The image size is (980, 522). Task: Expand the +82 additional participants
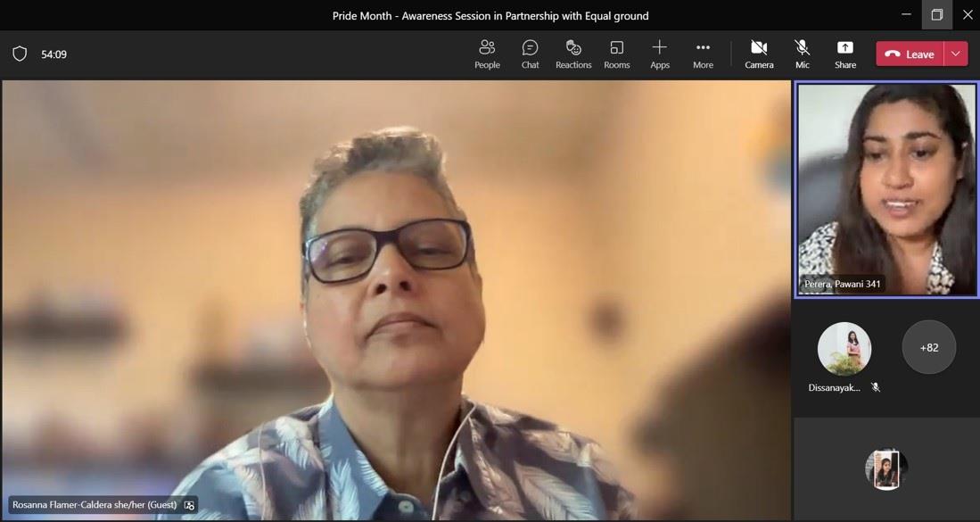coord(928,347)
